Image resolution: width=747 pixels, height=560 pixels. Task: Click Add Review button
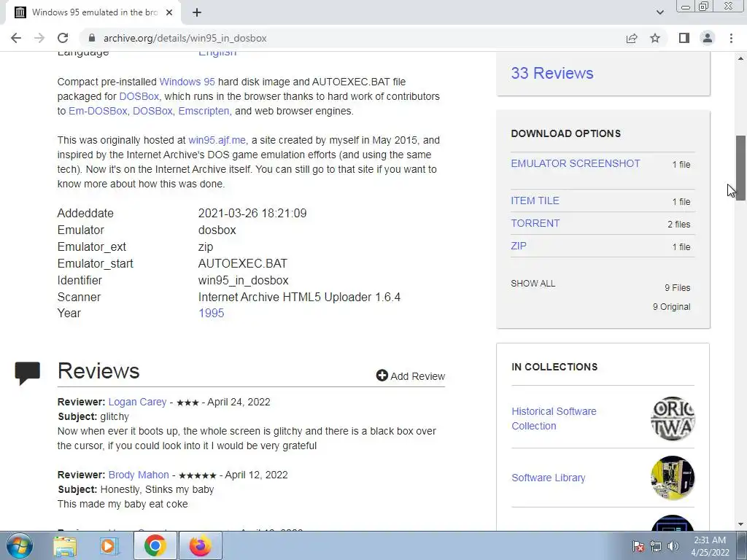411,376
